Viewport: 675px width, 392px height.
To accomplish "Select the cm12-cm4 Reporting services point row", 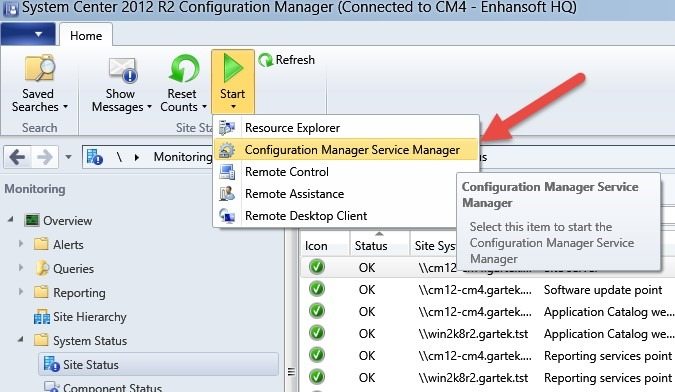I will tap(488, 355).
